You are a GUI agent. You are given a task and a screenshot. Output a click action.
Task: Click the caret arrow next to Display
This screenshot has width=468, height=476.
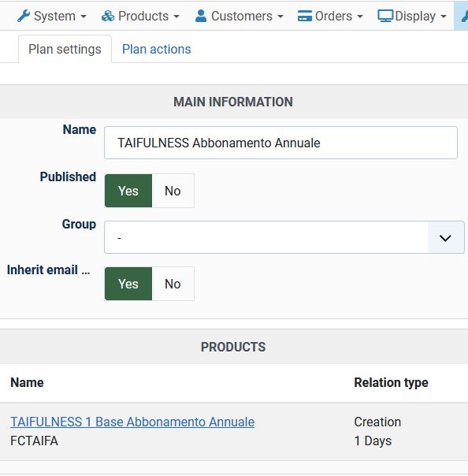point(444,17)
